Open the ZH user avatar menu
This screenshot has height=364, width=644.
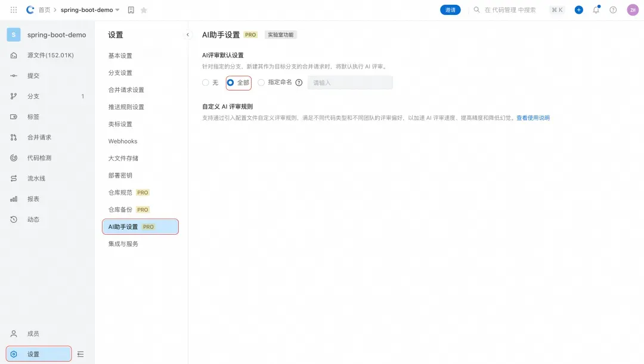(x=633, y=10)
